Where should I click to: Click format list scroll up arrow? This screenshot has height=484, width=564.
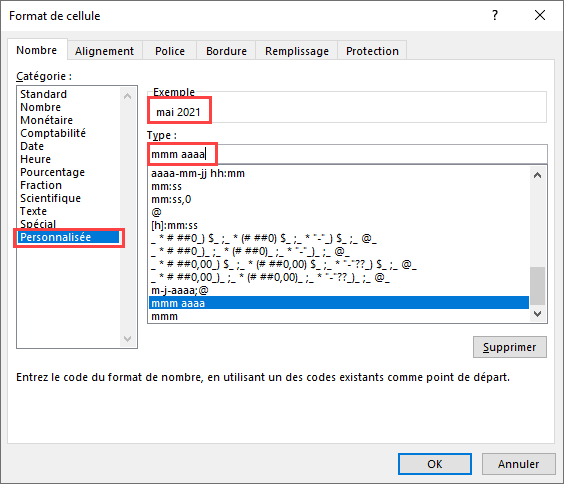pyautogui.click(x=538, y=175)
